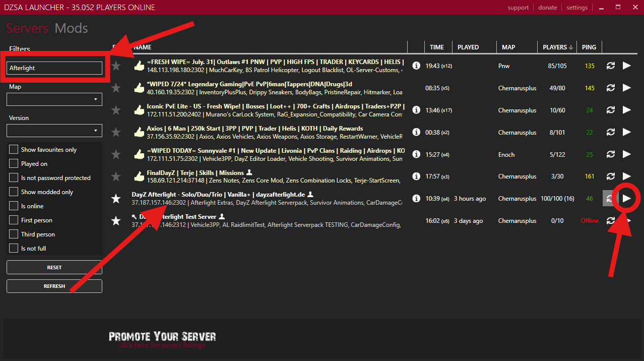Sort servers by MAP column

(x=508, y=47)
